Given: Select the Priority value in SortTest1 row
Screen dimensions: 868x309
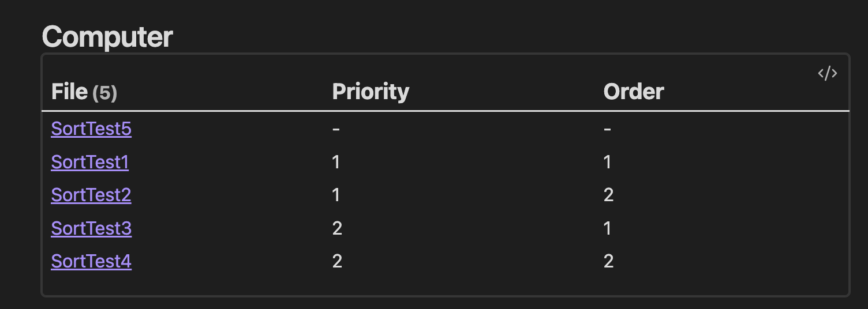Looking at the screenshot, I should tap(336, 163).
